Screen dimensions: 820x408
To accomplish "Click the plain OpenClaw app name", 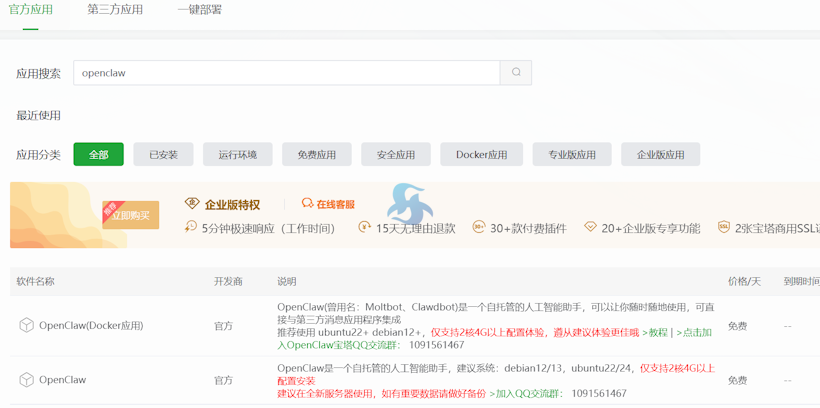I will click(62, 380).
